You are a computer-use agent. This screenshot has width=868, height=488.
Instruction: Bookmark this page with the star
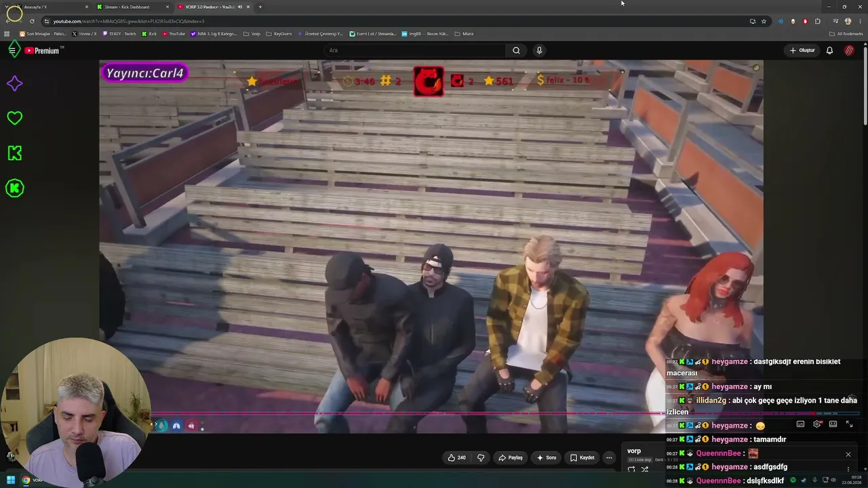click(x=764, y=21)
